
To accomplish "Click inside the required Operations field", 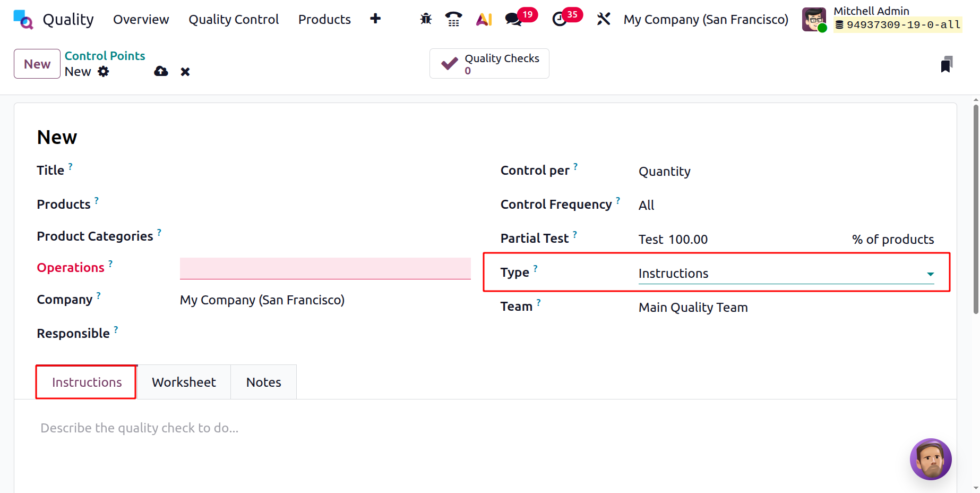I will 325,268.
